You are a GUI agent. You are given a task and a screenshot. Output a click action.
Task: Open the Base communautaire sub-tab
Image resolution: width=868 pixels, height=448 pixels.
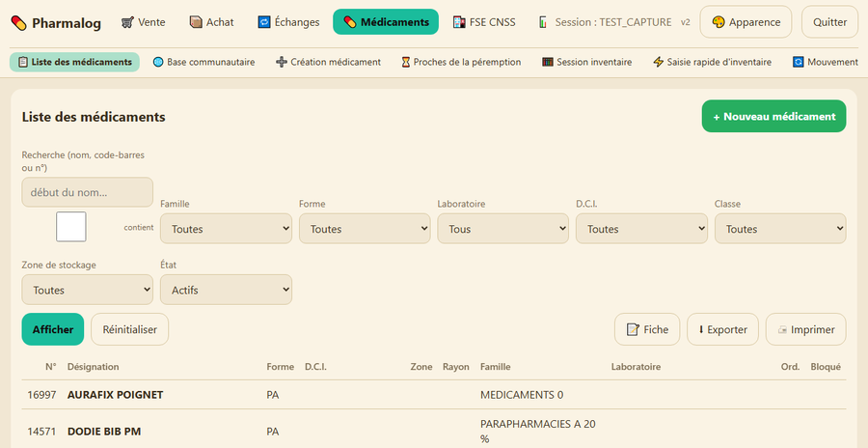pos(204,62)
